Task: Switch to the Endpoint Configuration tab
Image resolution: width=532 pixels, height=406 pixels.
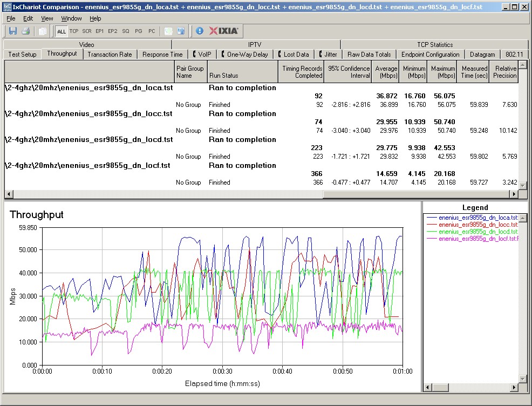Action: [430, 55]
